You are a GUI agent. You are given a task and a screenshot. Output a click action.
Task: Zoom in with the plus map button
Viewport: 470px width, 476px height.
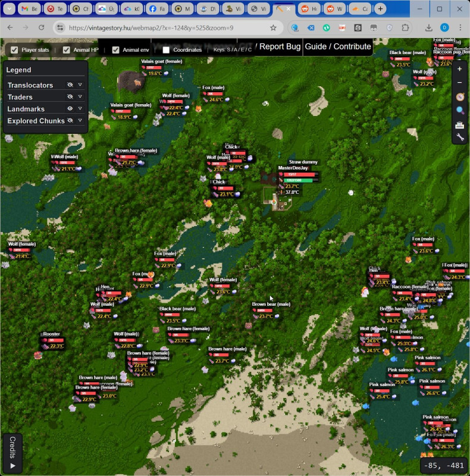click(460, 69)
